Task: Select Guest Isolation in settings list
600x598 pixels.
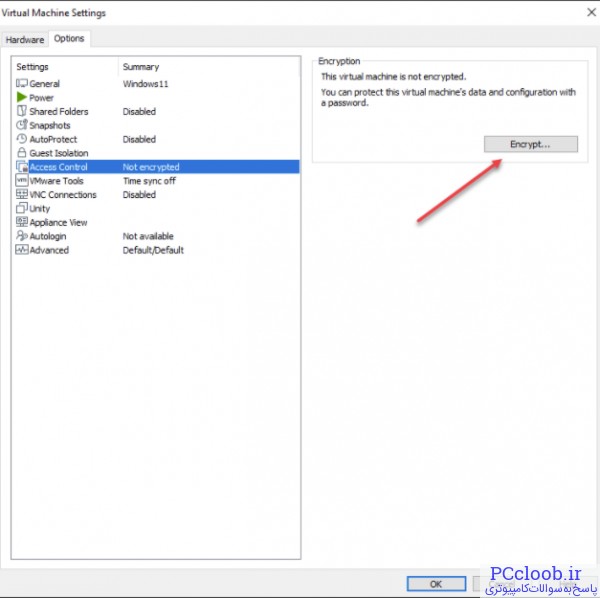Action: tap(156, 153)
